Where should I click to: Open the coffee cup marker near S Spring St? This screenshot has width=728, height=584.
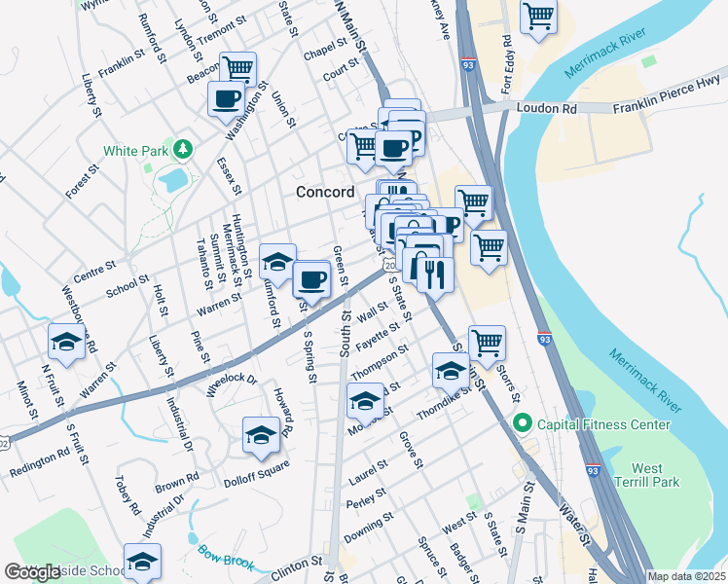pos(311,283)
